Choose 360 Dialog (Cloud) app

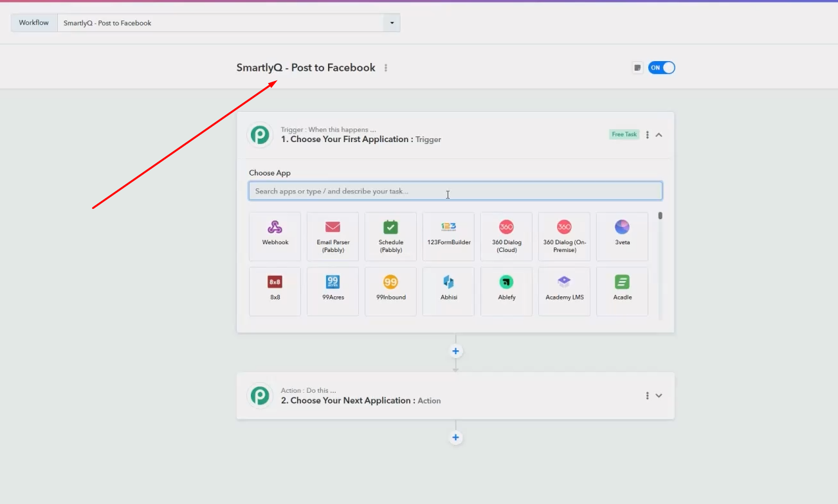506,237
